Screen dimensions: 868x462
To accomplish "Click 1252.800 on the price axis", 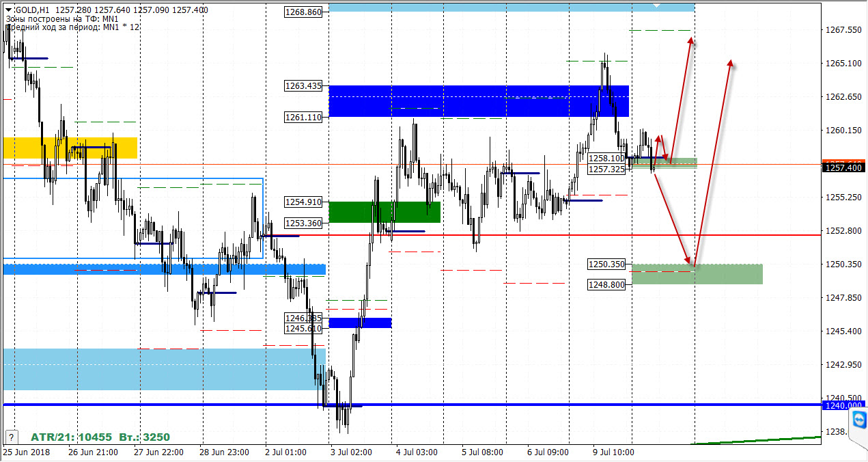I will 844,231.
